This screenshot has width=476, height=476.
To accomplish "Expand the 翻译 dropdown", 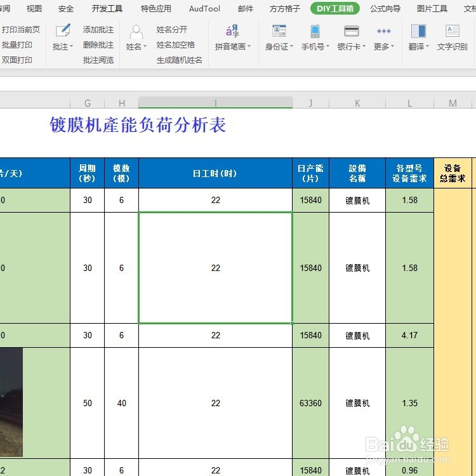I will point(427,46).
